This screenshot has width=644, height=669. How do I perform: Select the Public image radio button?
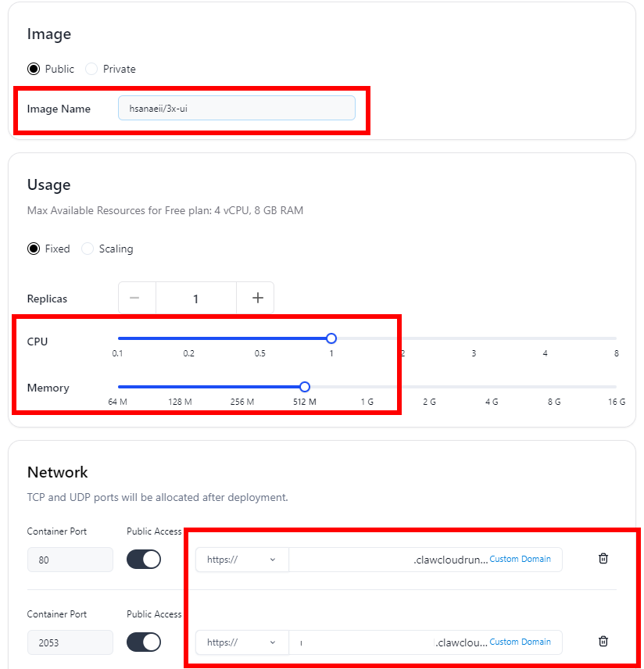34,69
